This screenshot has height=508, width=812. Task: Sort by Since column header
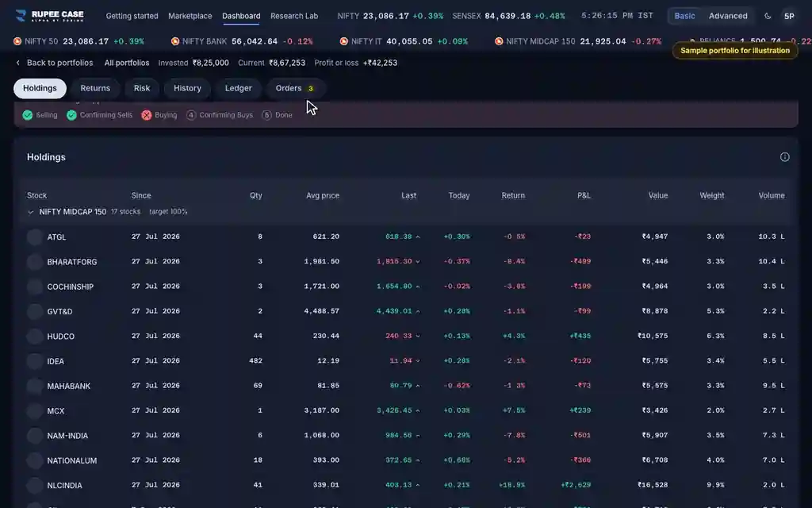pyautogui.click(x=141, y=195)
